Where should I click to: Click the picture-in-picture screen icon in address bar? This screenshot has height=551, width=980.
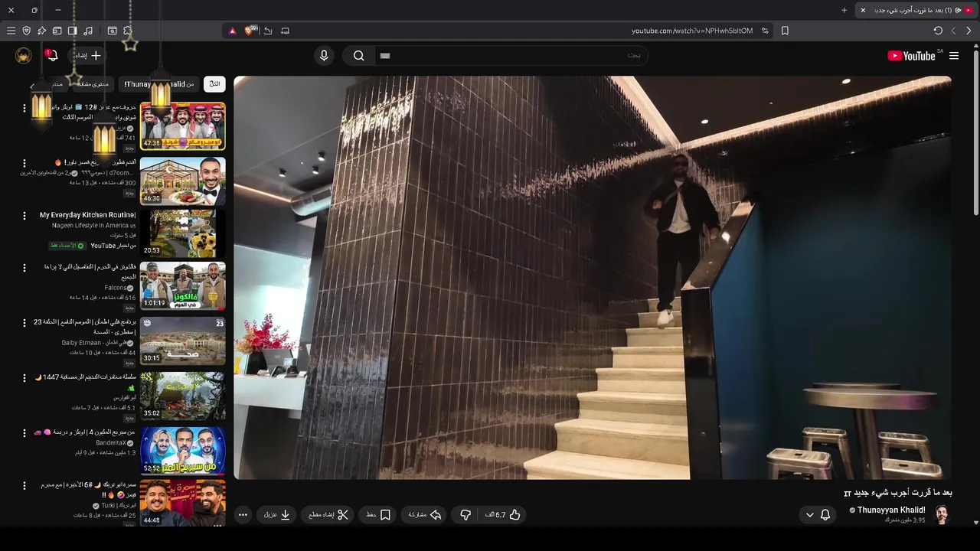coord(285,31)
